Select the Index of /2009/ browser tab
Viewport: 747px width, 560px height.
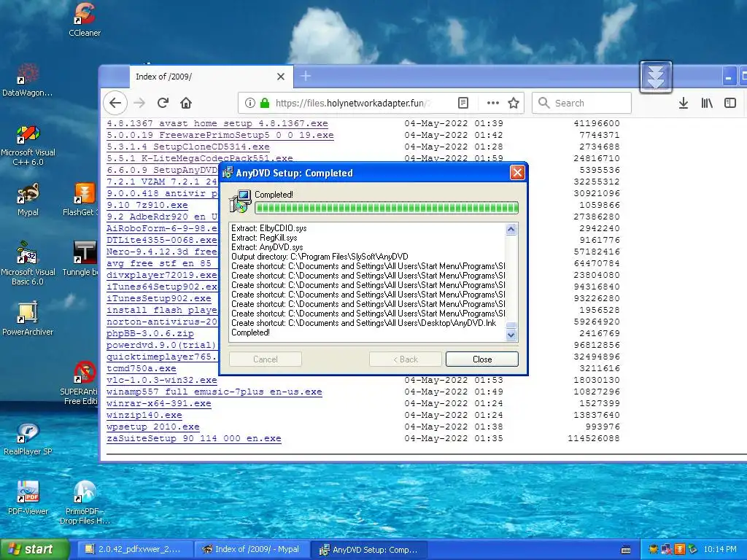tap(211, 77)
